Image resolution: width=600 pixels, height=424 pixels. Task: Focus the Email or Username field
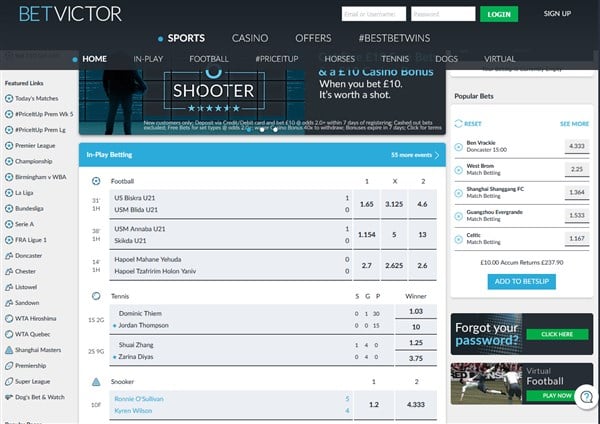[374, 14]
